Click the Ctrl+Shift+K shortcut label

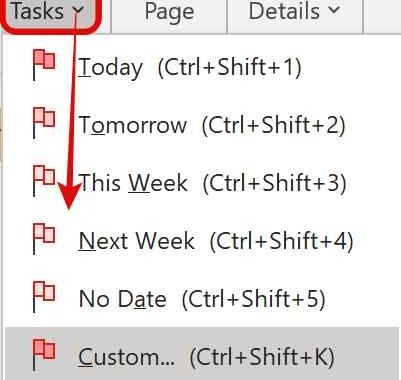point(262,357)
